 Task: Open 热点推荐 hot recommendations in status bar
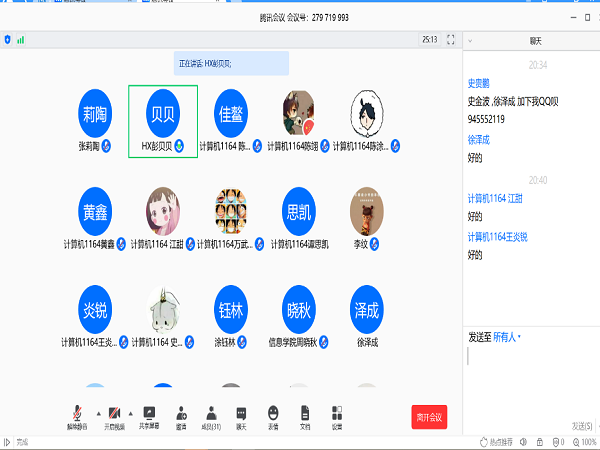(496, 442)
